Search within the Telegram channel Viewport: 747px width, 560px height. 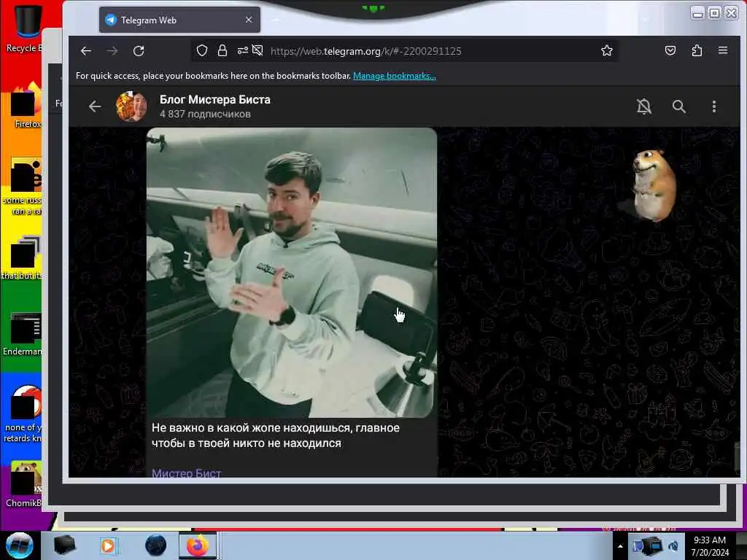tap(679, 106)
